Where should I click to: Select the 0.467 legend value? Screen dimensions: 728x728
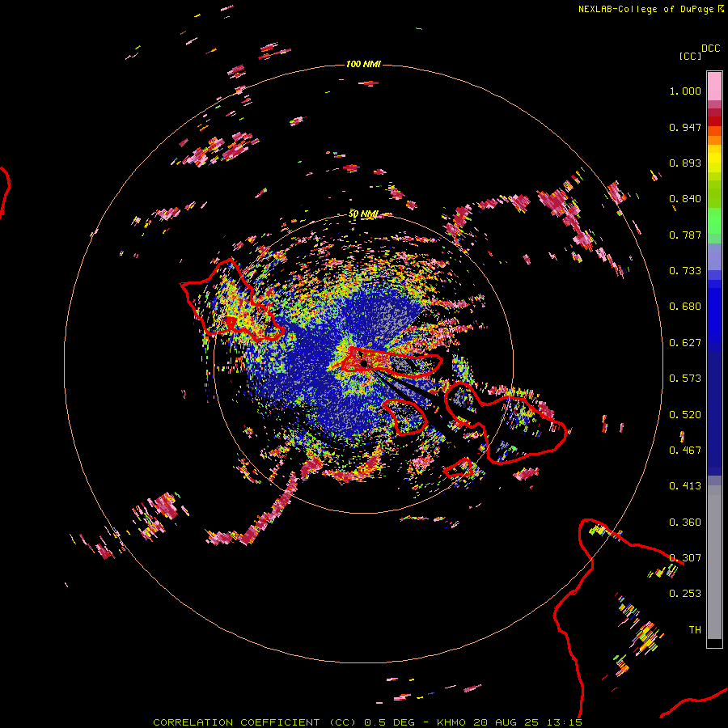point(685,451)
